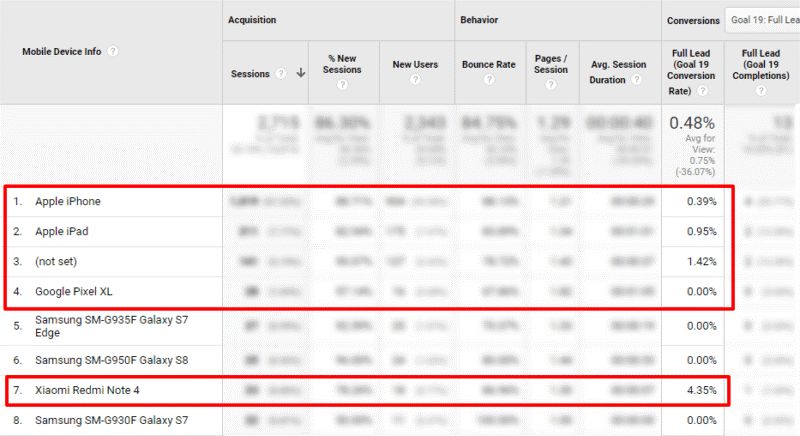Click the Mobile Device Info header
Screen dimensions: 800x436
(62, 52)
